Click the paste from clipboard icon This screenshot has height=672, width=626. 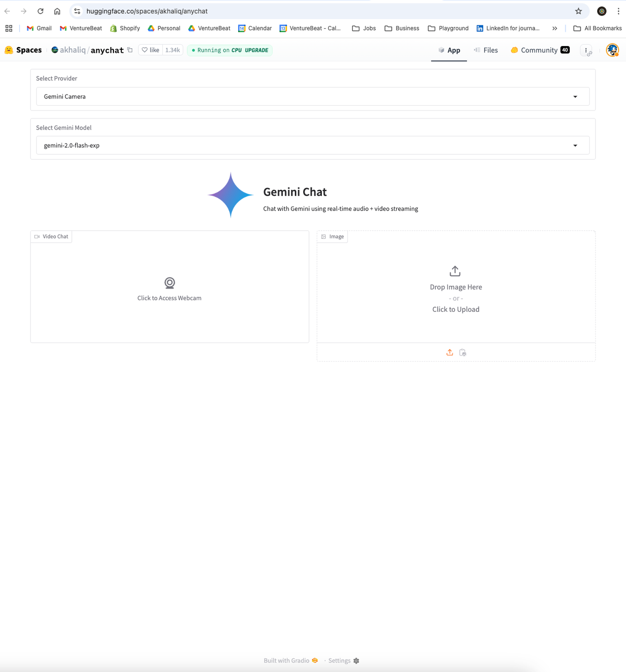[463, 352]
